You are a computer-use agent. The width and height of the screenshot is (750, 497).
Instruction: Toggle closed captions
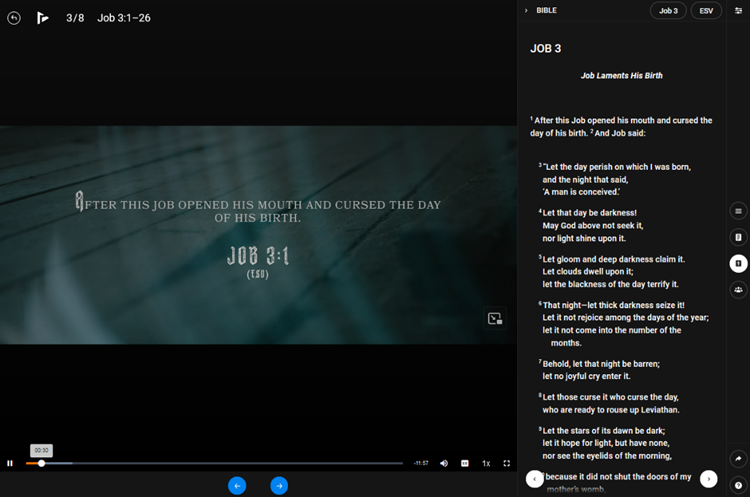point(465,463)
